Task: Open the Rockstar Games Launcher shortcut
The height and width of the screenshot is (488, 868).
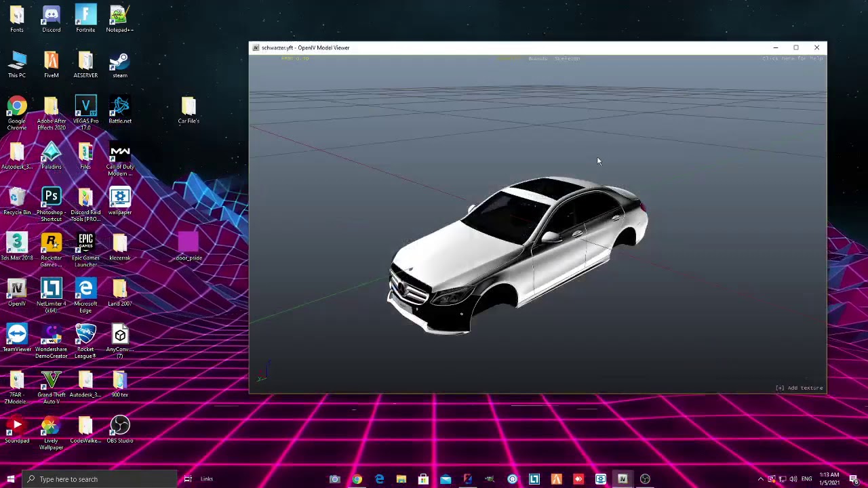Action: pyautogui.click(x=51, y=250)
